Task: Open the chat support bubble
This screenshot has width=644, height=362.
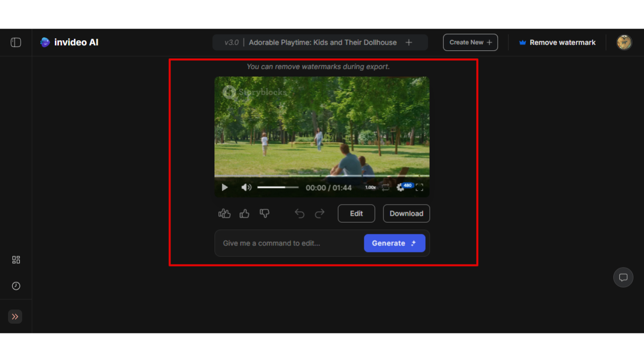Action: coord(623,277)
